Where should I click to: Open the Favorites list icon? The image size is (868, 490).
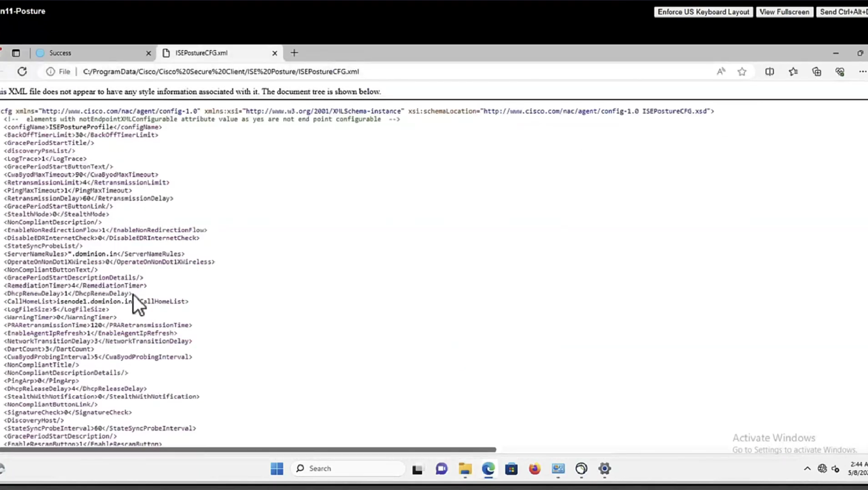tap(793, 72)
